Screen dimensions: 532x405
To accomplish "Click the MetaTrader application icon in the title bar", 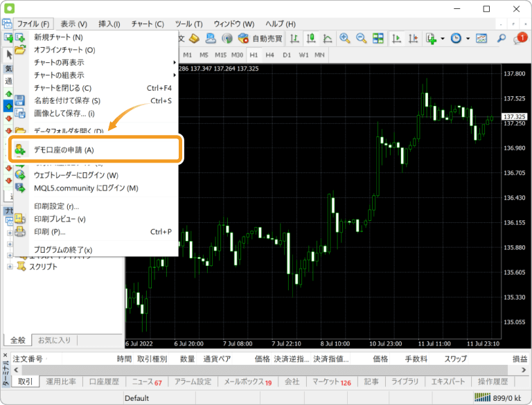I will (10, 9).
